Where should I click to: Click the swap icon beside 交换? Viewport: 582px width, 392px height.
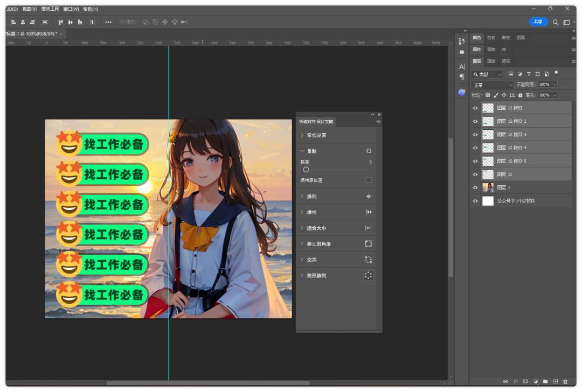[x=368, y=260]
